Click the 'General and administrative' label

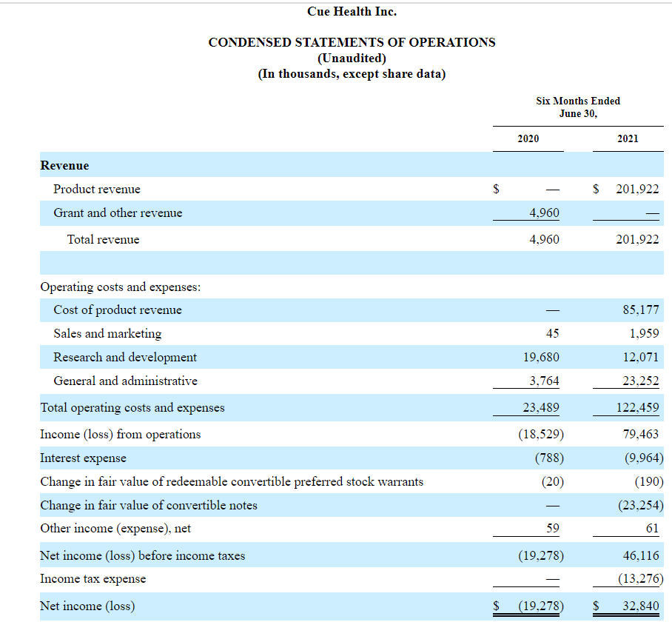(x=126, y=381)
